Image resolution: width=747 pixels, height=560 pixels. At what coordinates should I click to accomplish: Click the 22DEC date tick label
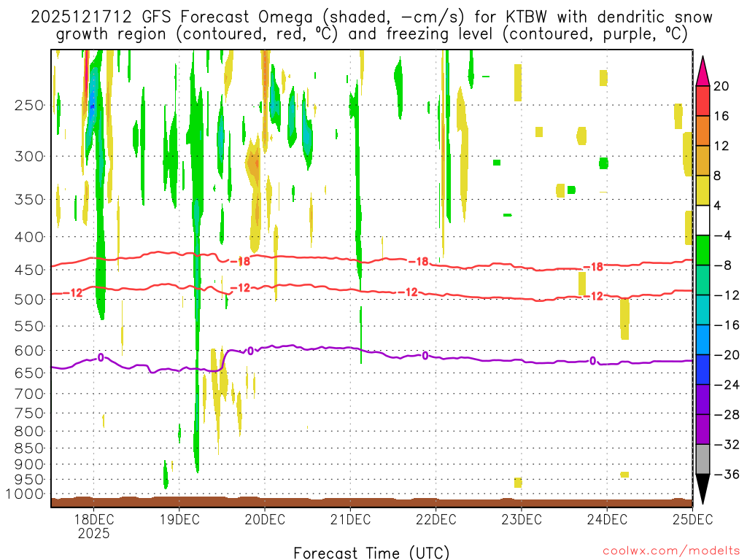[x=436, y=519]
